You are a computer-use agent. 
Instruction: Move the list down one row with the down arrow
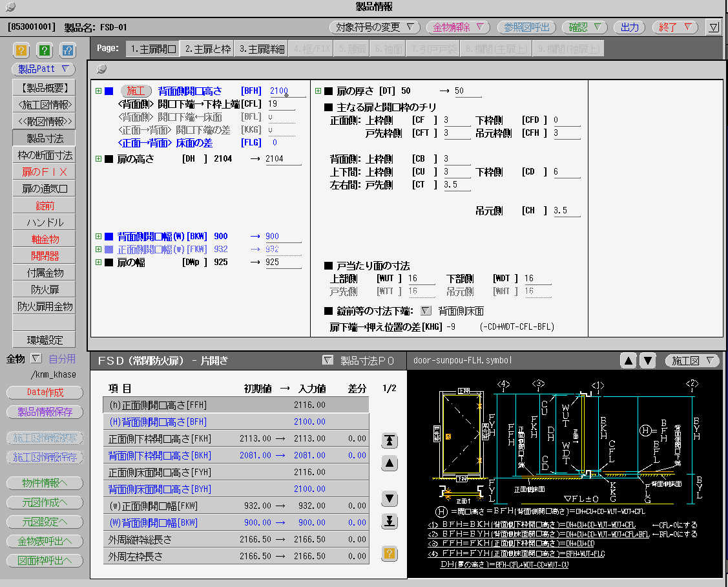[x=389, y=498]
